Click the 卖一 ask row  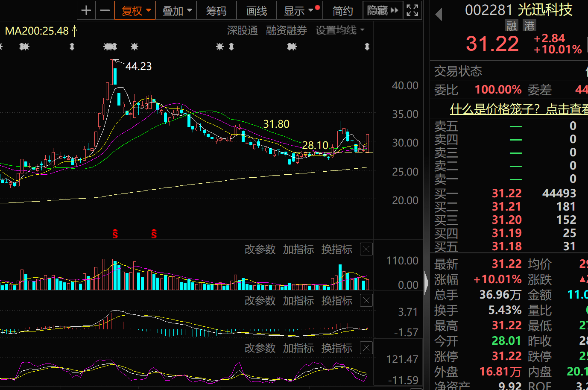tap(509, 179)
